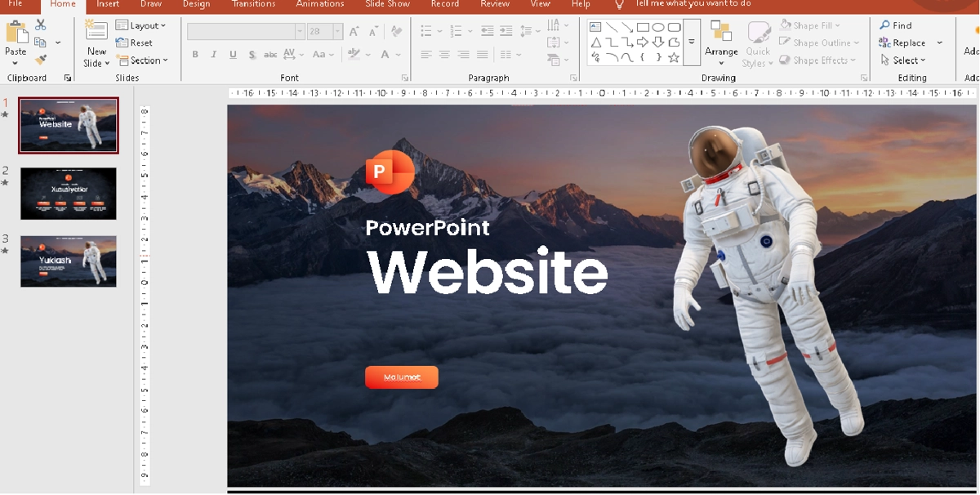Click the Tell Me lightbulb icon
The image size is (980, 495).
(619, 4)
